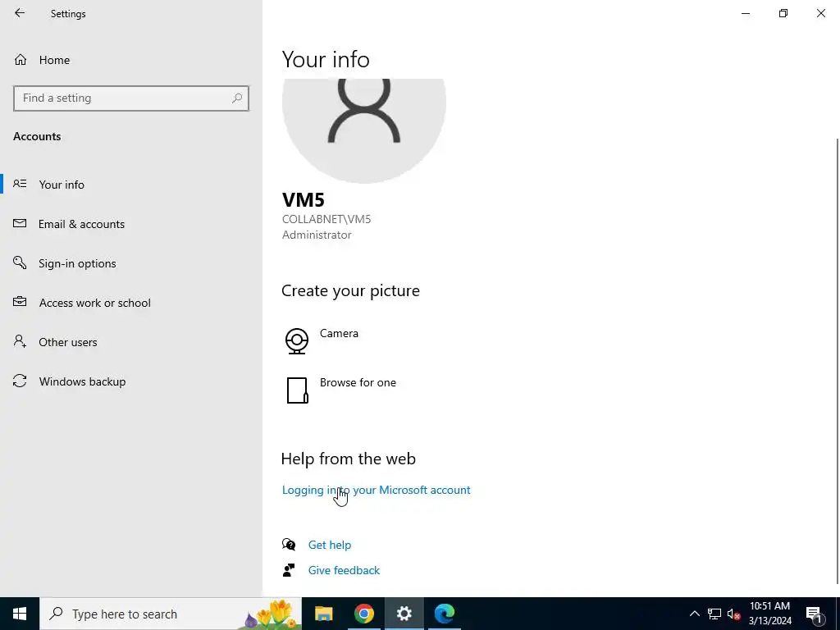Click the COLLABNET\VM5 text

[326, 219]
